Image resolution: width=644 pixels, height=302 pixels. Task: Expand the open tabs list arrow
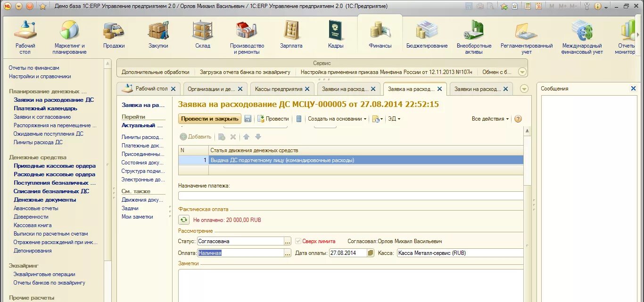[x=524, y=89]
